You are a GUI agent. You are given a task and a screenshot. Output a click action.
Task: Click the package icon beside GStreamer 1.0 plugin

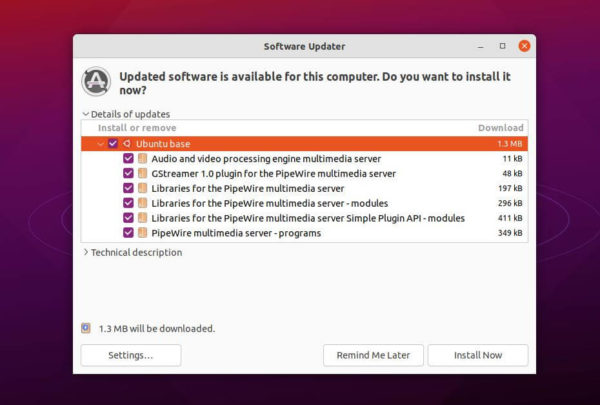coord(142,173)
